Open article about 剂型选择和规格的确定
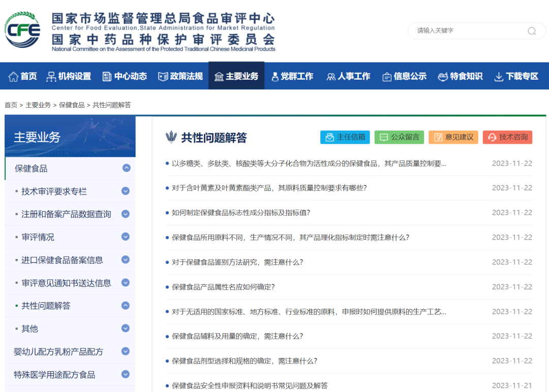549x392 pixels. (x=245, y=361)
